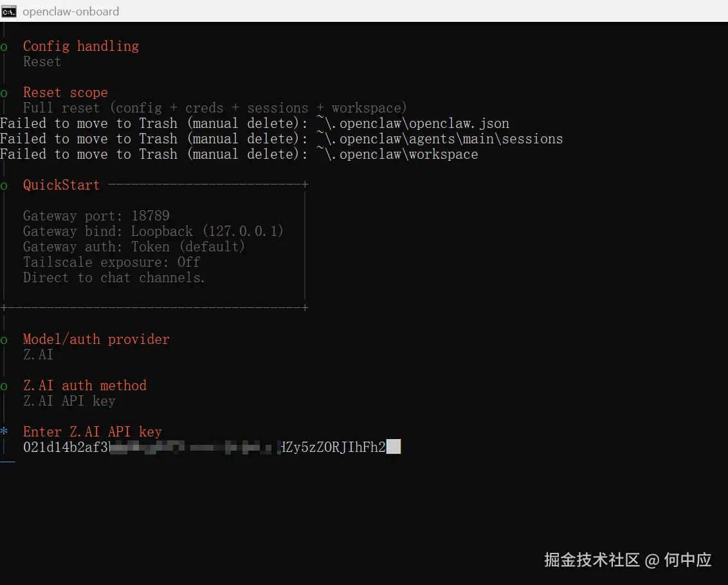This screenshot has height=585, width=728.
Task: Click the 'QuickStart' box heading
Action: (x=61, y=184)
